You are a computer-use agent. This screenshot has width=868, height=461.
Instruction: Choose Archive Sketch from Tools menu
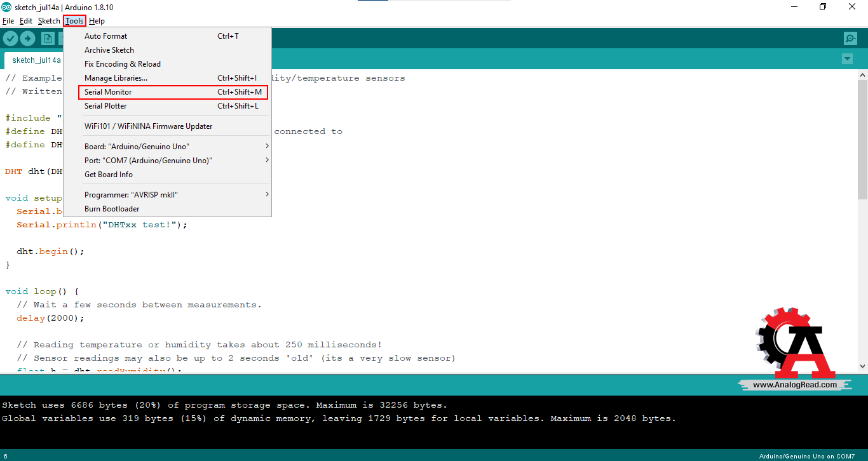click(167, 50)
